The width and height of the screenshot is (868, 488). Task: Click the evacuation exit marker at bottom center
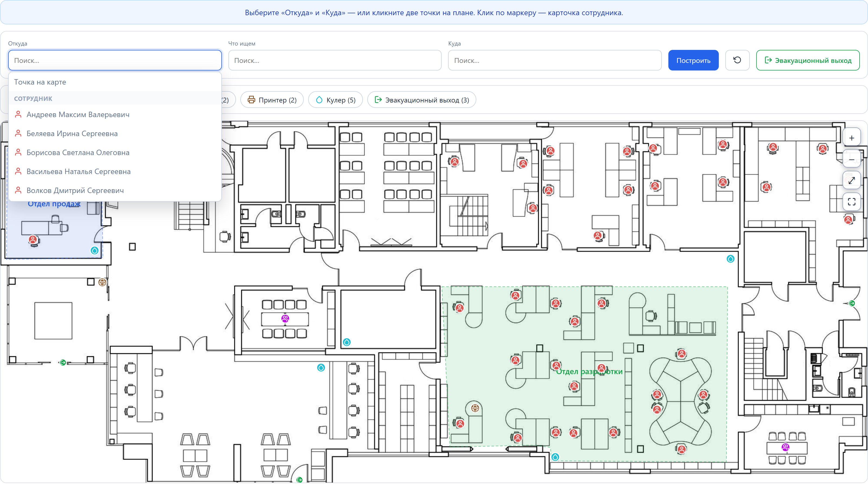click(299, 480)
